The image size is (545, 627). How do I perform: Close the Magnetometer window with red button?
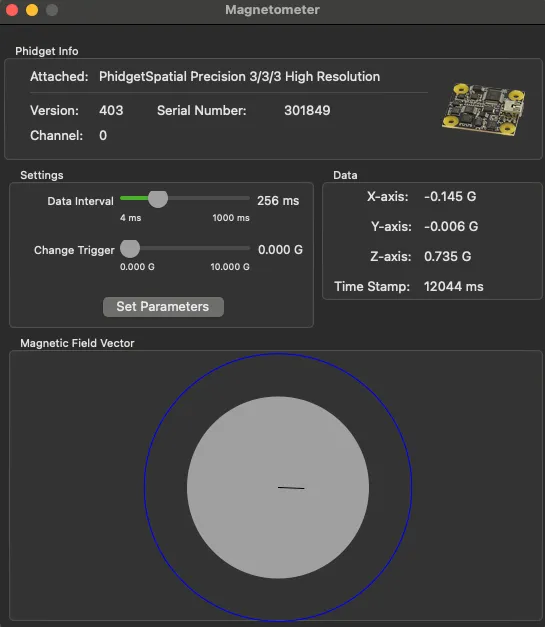pos(12,10)
